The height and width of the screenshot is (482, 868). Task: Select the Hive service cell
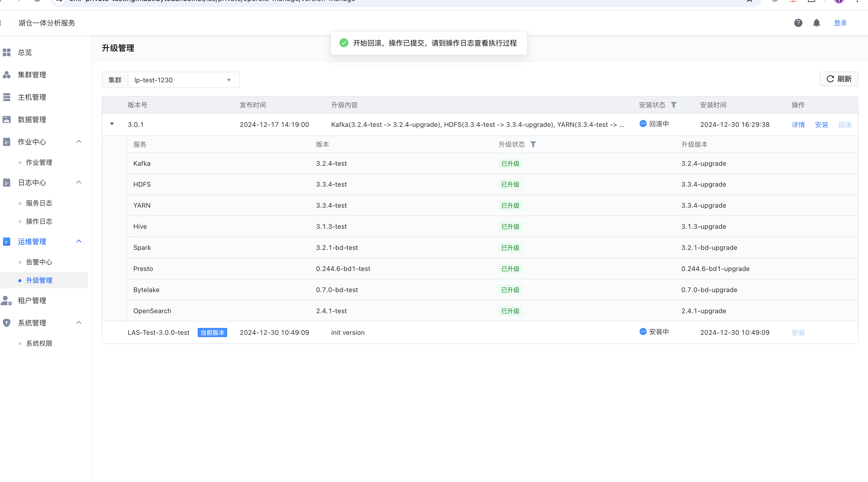140,226
